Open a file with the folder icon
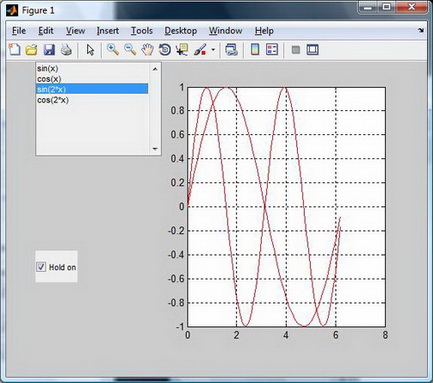The height and width of the screenshot is (383, 433). click(31, 50)
